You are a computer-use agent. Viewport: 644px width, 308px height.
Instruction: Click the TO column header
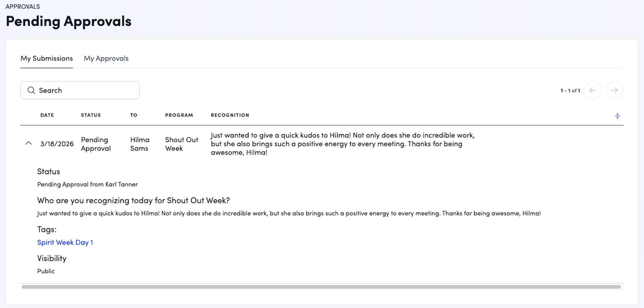134,115
